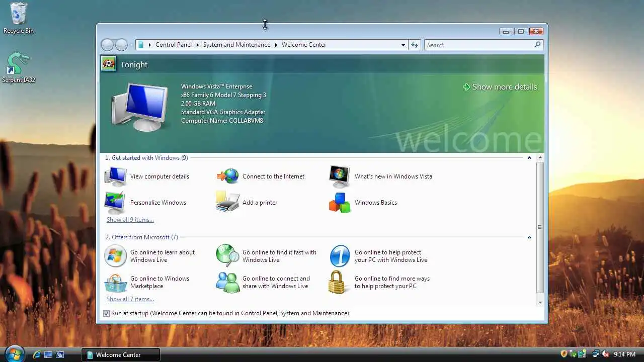Image resolution: width=644 pixels, height=362 pixels.
Task: Select Welcome Center breadcrumb
Action: click(x=304, y=45)
